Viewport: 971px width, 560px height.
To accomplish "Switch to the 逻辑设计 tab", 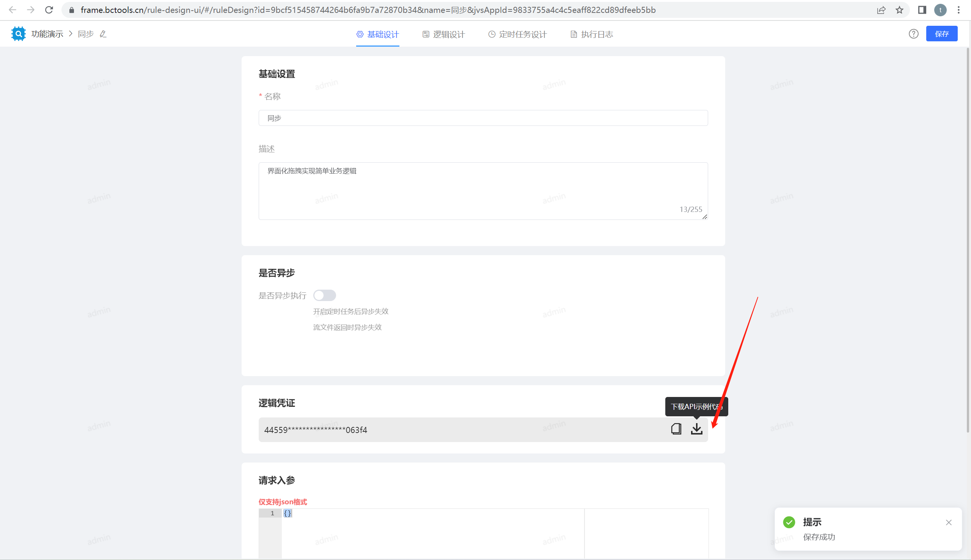I will click(443, 34).
